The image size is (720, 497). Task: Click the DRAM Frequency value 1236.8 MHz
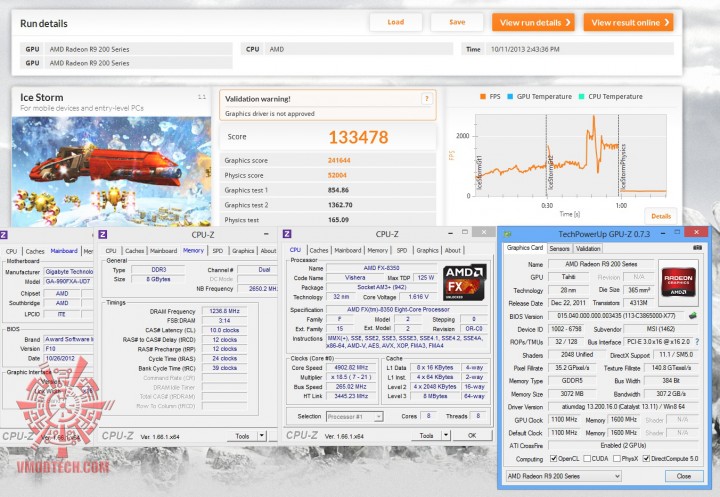click(224, 311)
